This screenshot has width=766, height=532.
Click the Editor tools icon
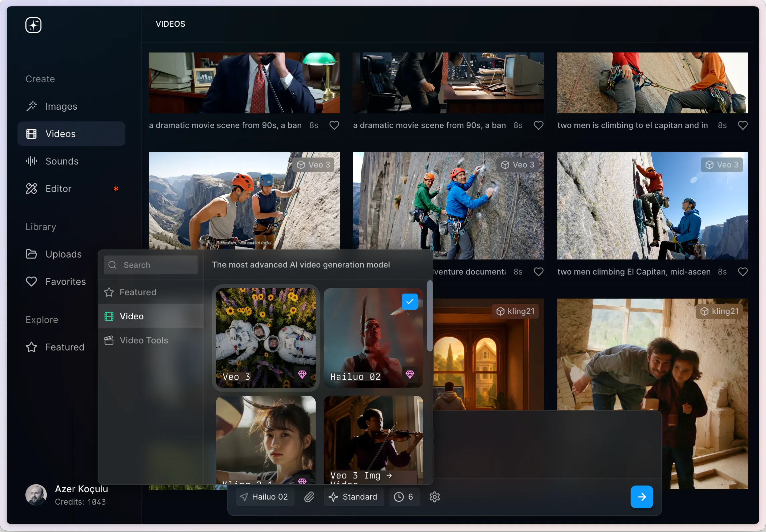click(x=31, y=189)
